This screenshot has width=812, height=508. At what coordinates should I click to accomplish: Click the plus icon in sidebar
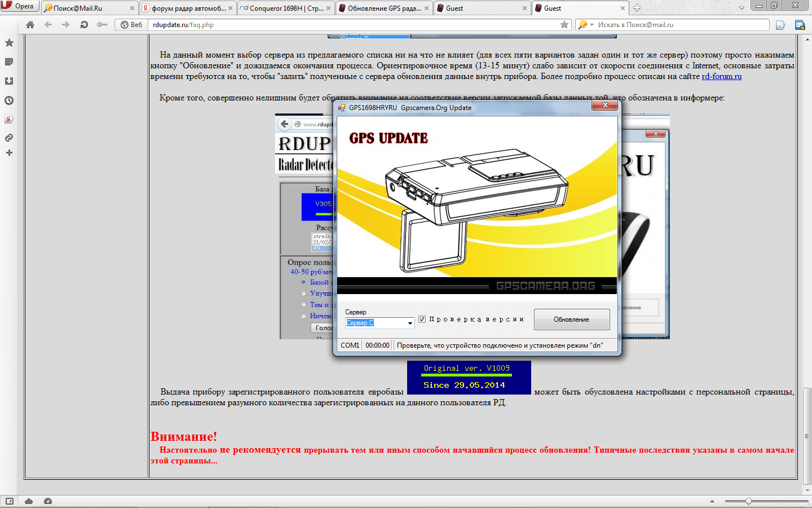[x=9, y=153]
